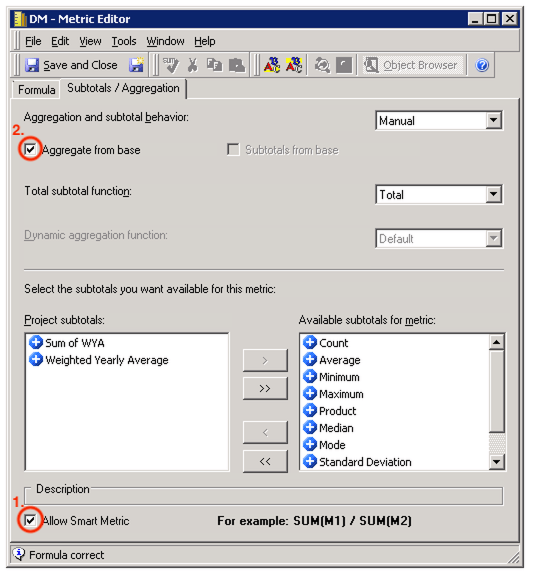
Task: Select the Maximum subtotal
Action: tap(333, 394)
